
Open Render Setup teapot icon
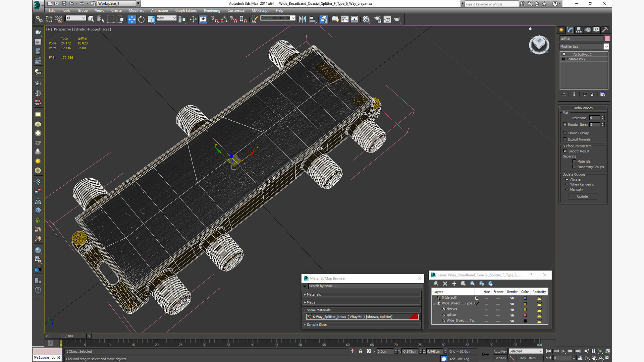[x=378, y=19]
